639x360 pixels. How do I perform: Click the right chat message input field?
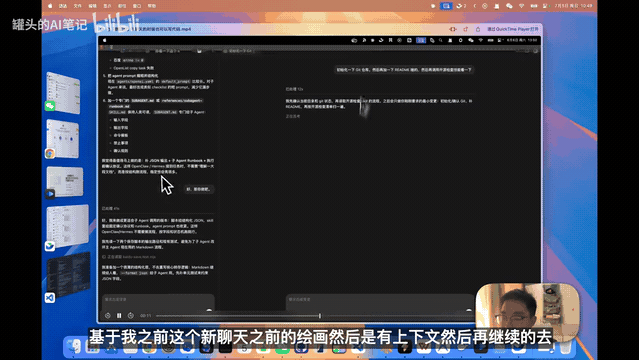[380, 302]
